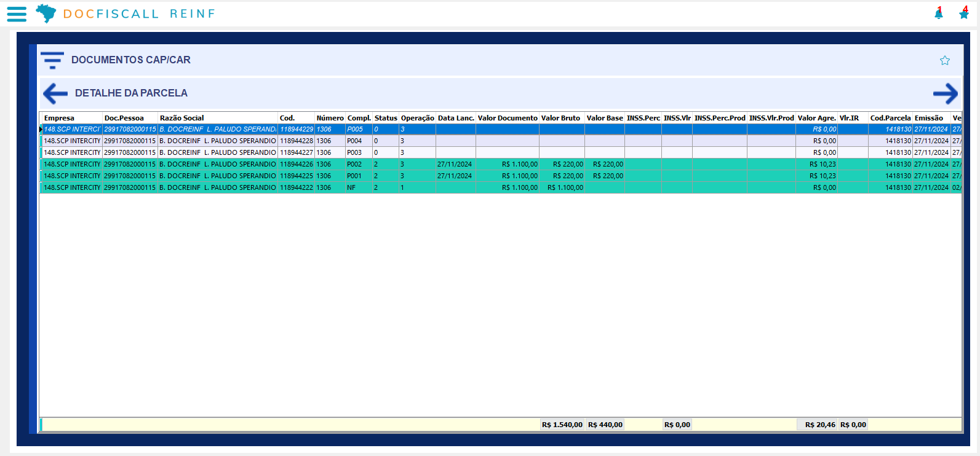Image resolution: width=980 pixels, height=456 pixels.
Task: Click the total R$ 20,46 in footer
Action: 818,425
